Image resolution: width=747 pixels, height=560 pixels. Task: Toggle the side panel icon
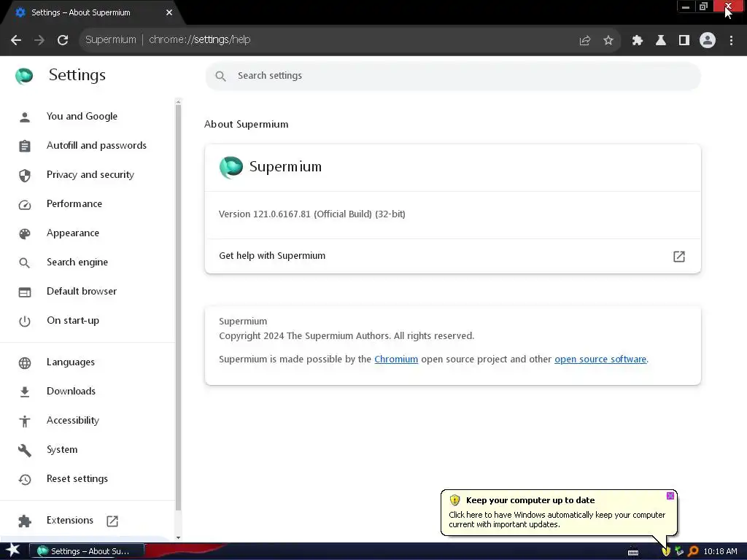(x=684, y=41)
